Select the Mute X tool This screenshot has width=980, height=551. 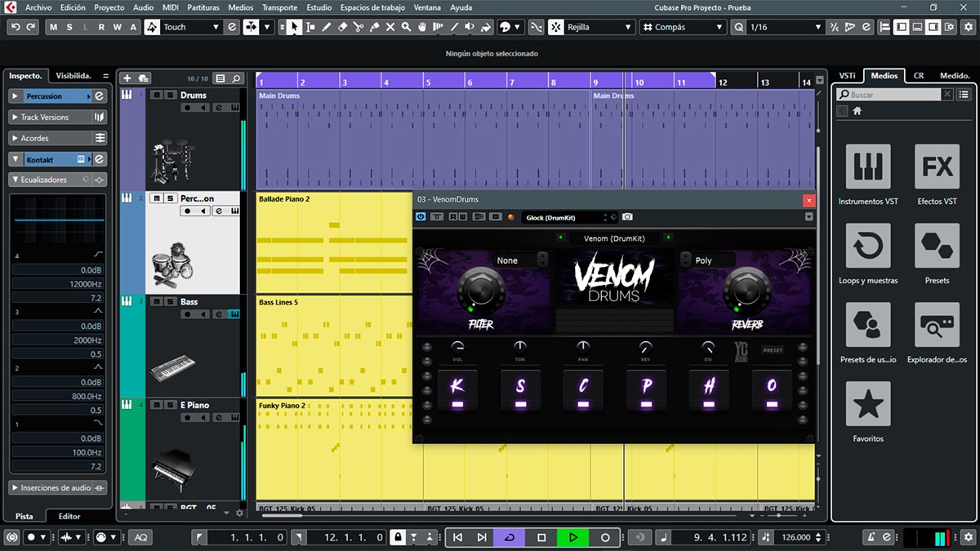point(390,27)
